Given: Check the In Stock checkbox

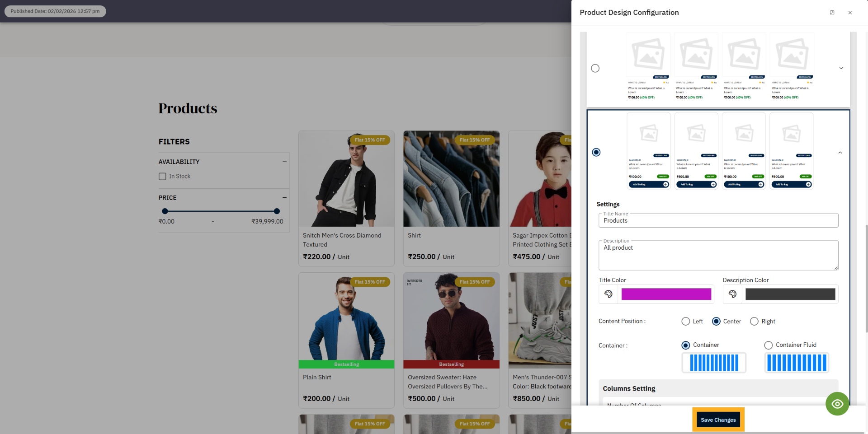Looking at the screenshot, I should pyautogui.click(x=162, y=176).
